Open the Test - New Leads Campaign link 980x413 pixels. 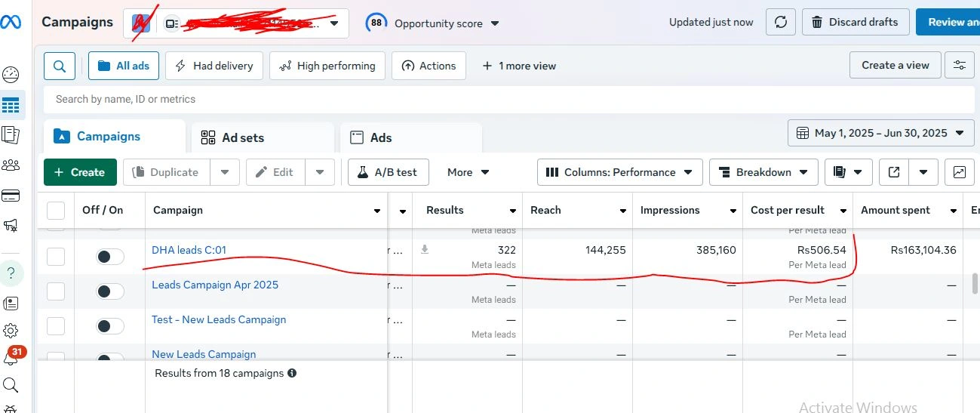(x=219, y=319)
